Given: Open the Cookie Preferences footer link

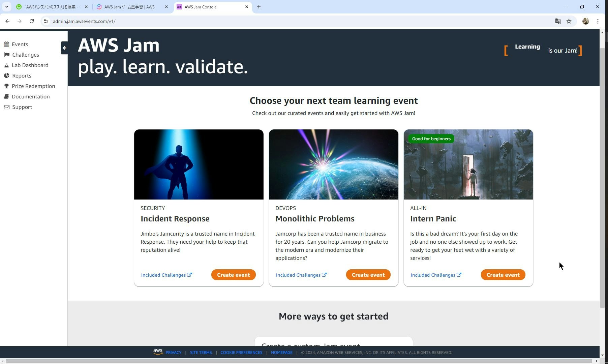Looking at the screenshot, I should point(241,352).
